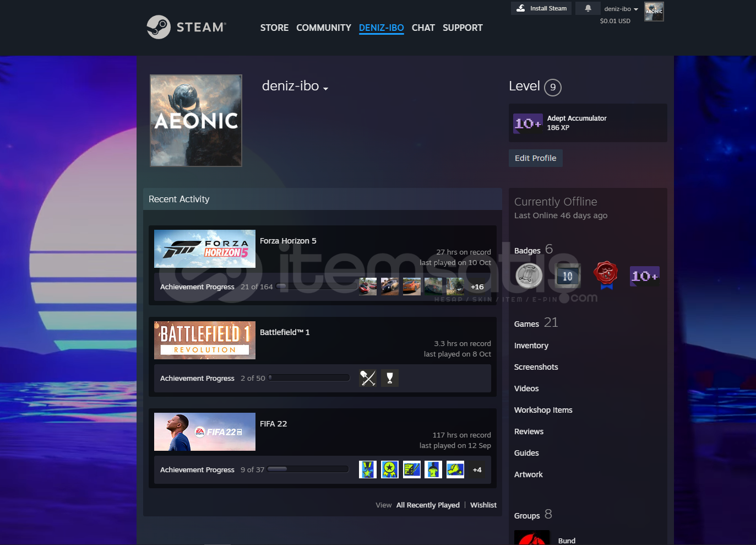Open the notifications bell
The image size is (756, 545).
pos(588,8)
